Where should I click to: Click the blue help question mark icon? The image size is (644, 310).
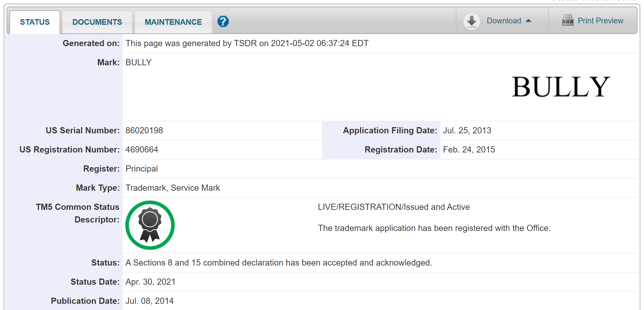[x=223, y=21]
